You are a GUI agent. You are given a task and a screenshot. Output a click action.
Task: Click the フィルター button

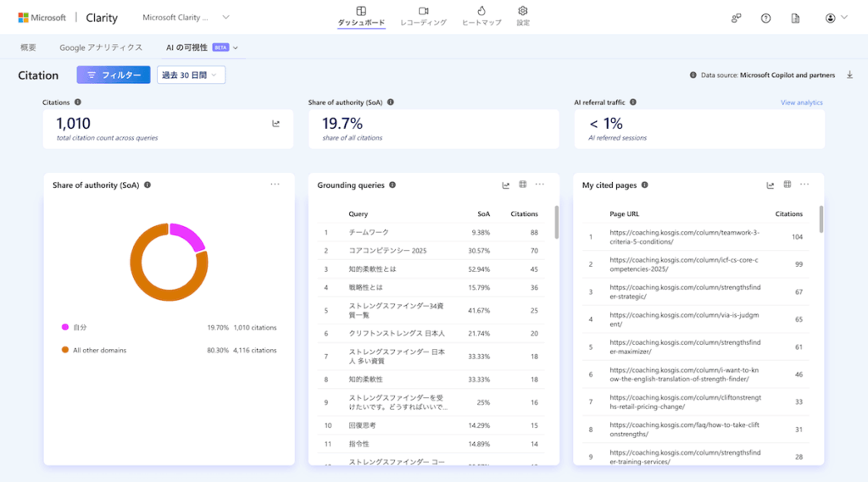point(114,75)
